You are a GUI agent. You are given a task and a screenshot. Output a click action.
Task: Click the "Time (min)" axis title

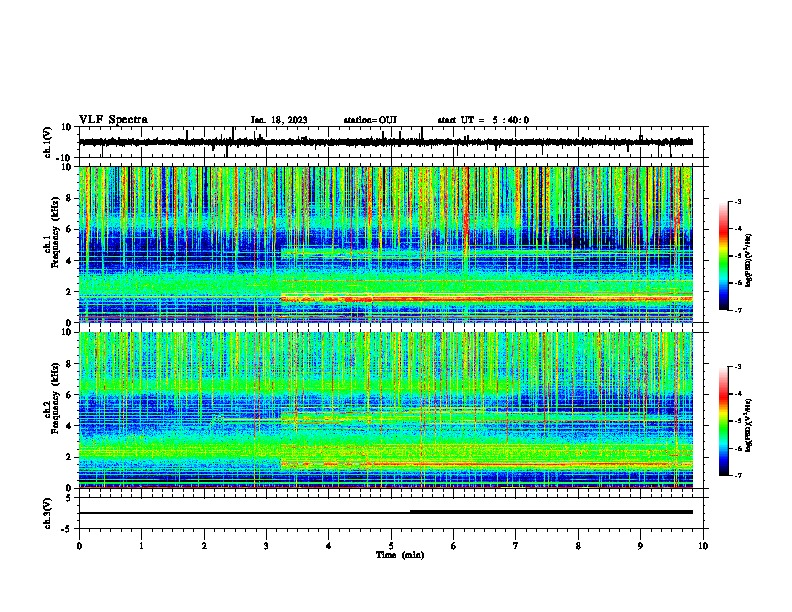[x=400, y=555]
